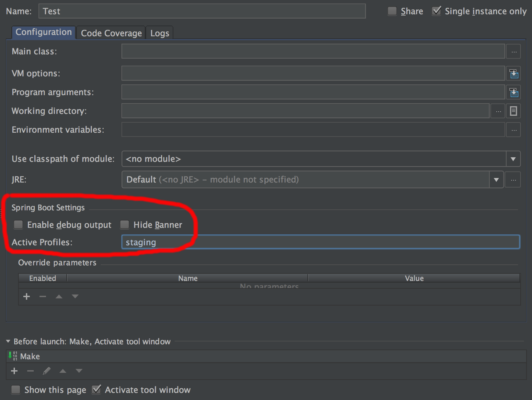The width and height of the screenshot is (532, 400).
Task: Open Environment variables editor dialog
Action: [514, 130]
